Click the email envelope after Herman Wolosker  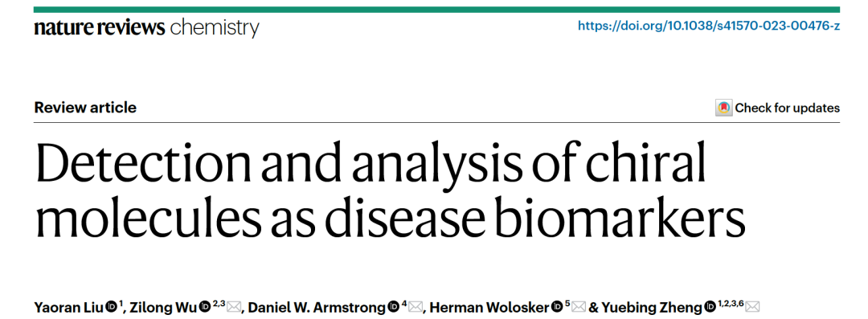pyautogui.click(x=579, y=307)
